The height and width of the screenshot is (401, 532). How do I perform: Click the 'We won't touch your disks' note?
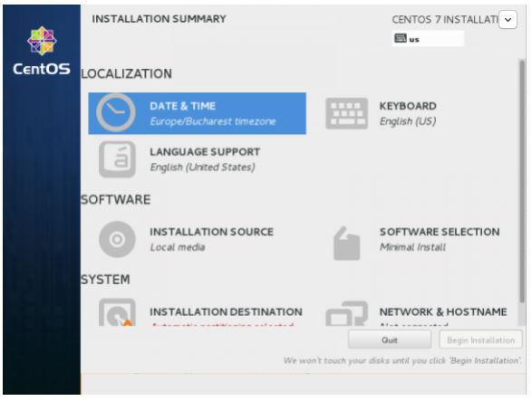[402, 360]
